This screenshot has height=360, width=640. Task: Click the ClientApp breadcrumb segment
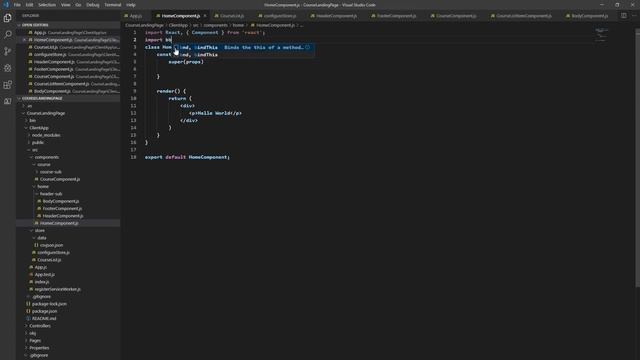click(178, 25)
